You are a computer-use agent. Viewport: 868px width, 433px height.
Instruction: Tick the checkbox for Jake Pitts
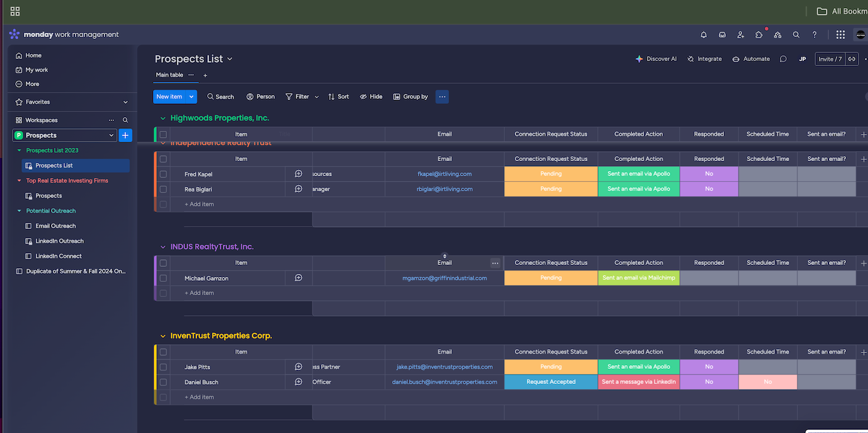[163, 367]
